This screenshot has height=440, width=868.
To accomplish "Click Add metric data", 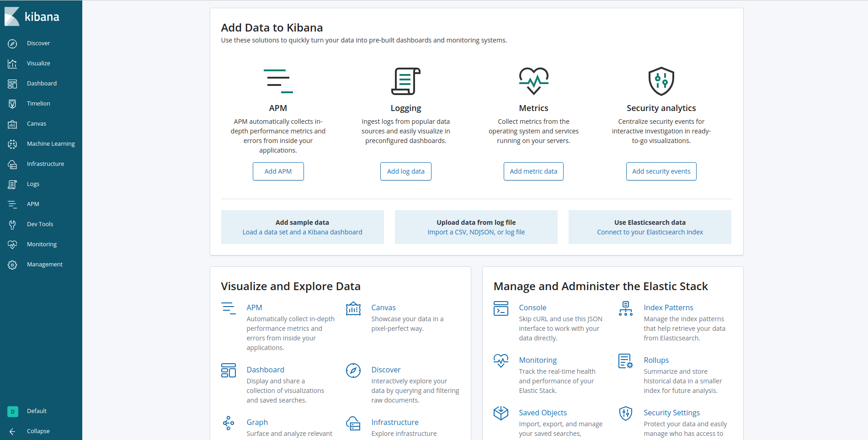I will [533, 171].
